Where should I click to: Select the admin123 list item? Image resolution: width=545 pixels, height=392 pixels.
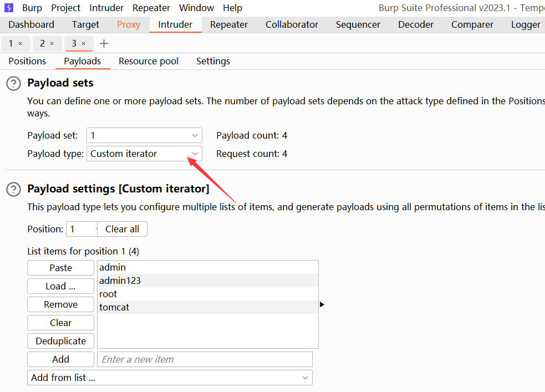point(208,281)
